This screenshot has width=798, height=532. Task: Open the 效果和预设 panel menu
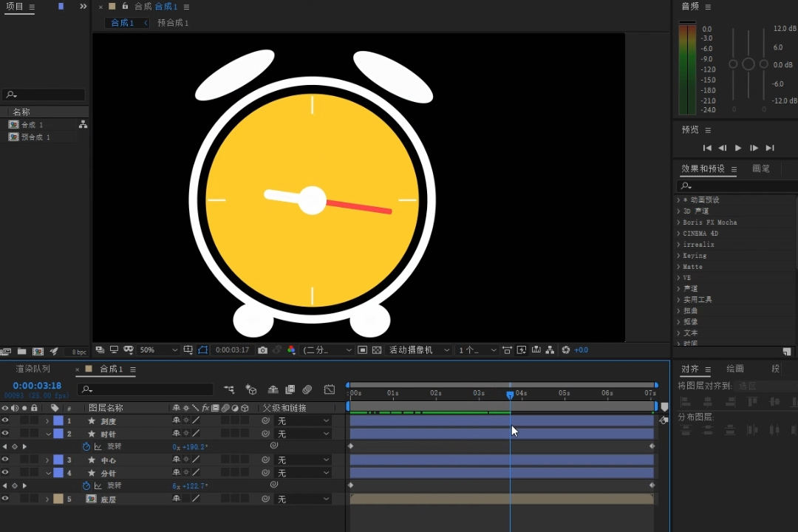(734, 169)
